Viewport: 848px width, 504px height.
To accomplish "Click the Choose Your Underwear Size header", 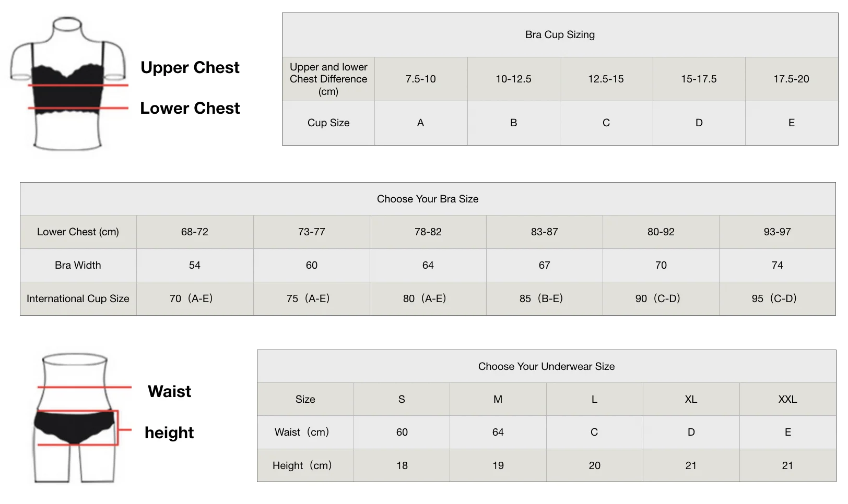I will click(547, 366).
